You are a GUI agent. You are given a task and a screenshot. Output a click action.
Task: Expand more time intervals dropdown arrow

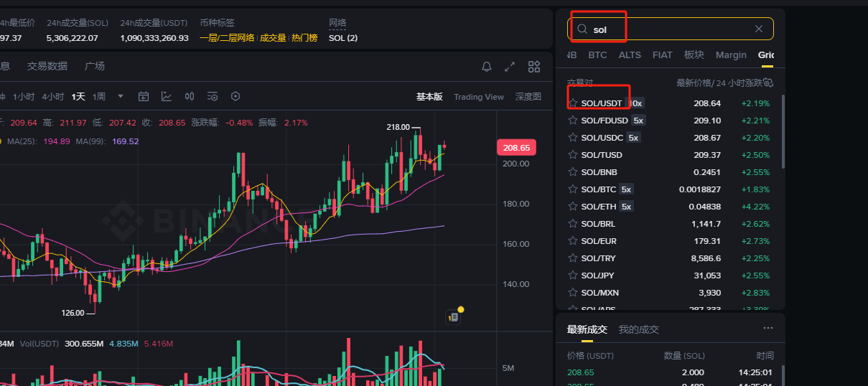(x=121, y=96)
